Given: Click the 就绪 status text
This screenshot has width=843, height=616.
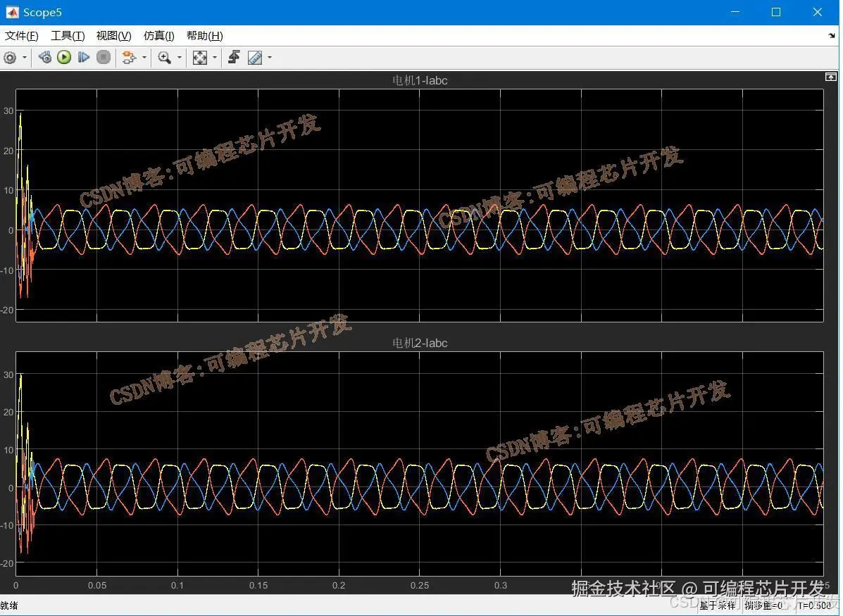Looking at the screenshot, I should tap(9, 605).
